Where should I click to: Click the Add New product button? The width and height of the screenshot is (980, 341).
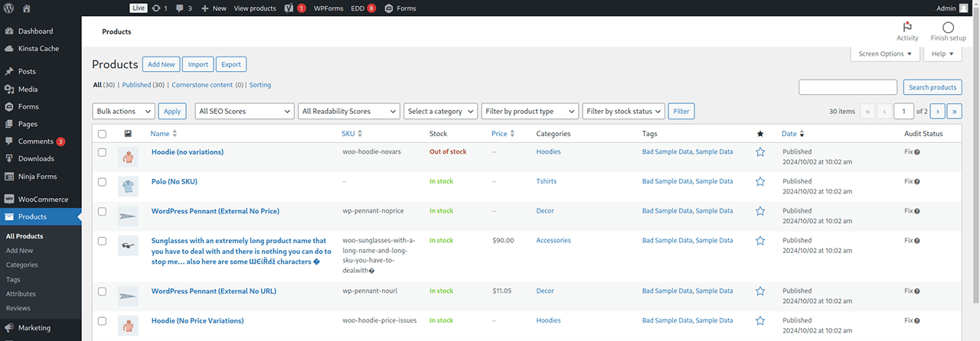[x=161, y=64]
